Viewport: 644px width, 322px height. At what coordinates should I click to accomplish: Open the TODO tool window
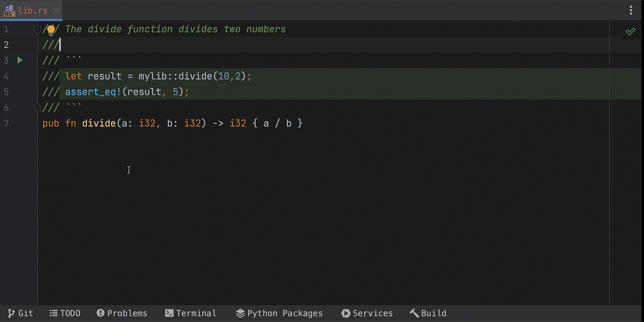65,313
